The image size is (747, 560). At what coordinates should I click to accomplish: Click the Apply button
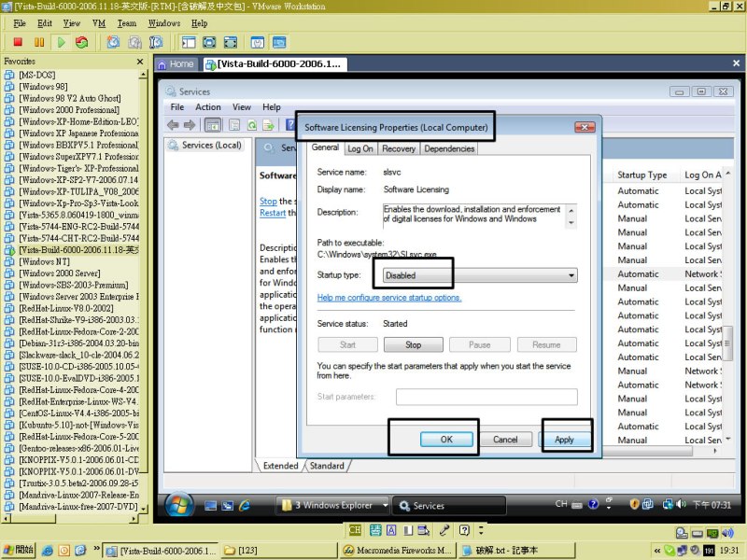564,439
